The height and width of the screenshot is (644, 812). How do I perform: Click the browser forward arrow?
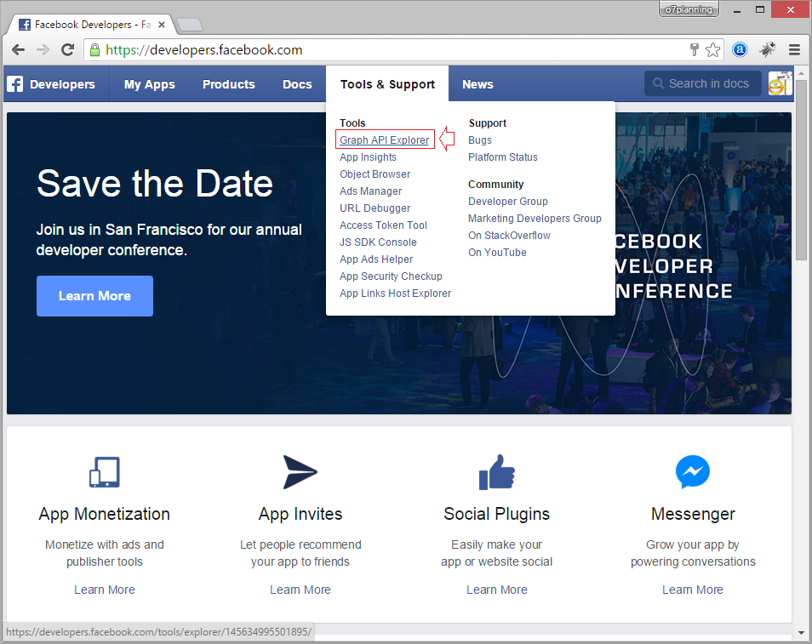coord(43,49)
